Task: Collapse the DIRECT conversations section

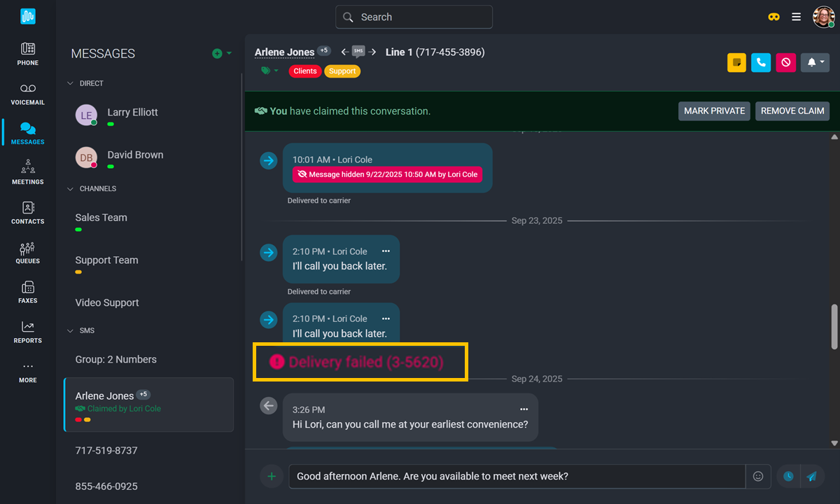Action: [69, 83]
